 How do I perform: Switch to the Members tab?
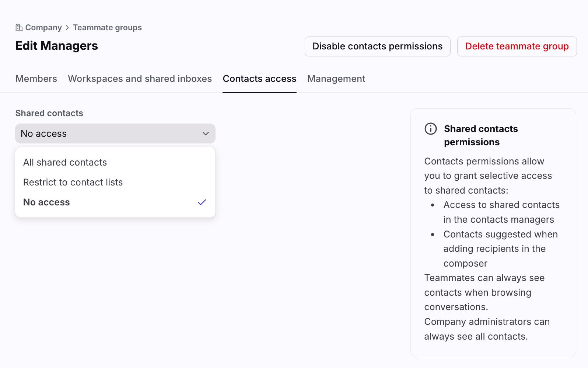click(x=36, y=79)
